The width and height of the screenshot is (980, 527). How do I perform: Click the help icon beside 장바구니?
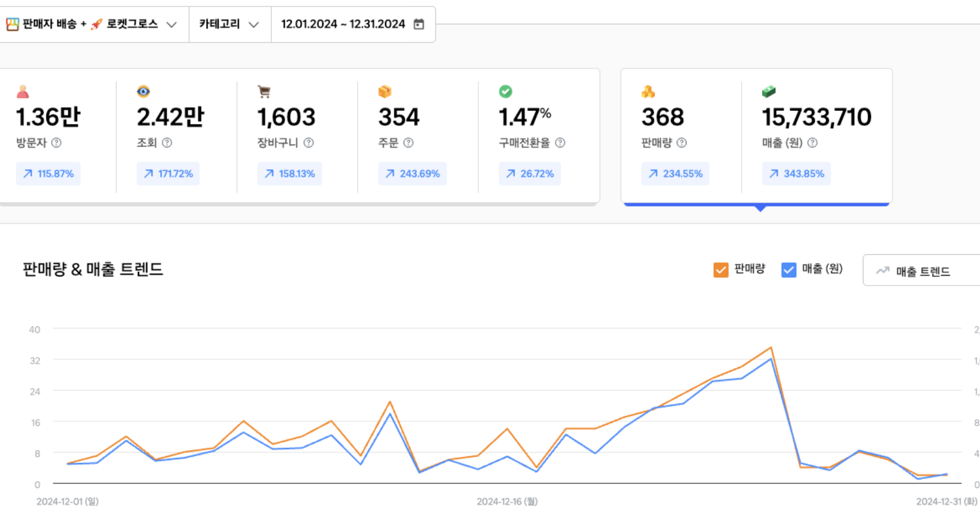click(x=308, y=143)
